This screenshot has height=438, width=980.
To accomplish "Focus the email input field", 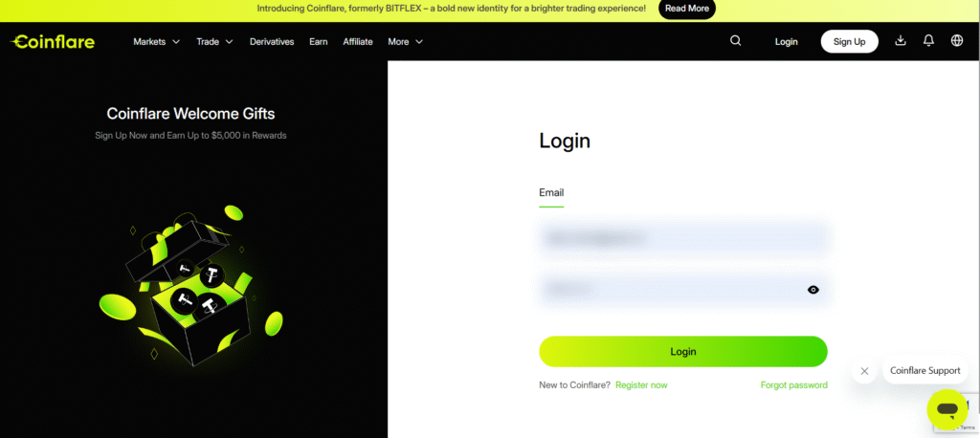I will pyautogui.click(x=682, y=238).
